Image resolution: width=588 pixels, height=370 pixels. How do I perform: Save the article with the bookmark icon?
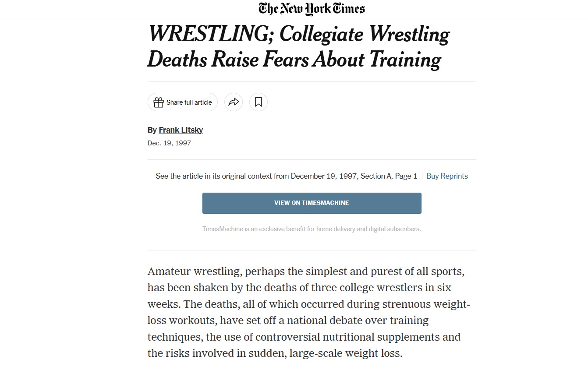tap(259, 102)
